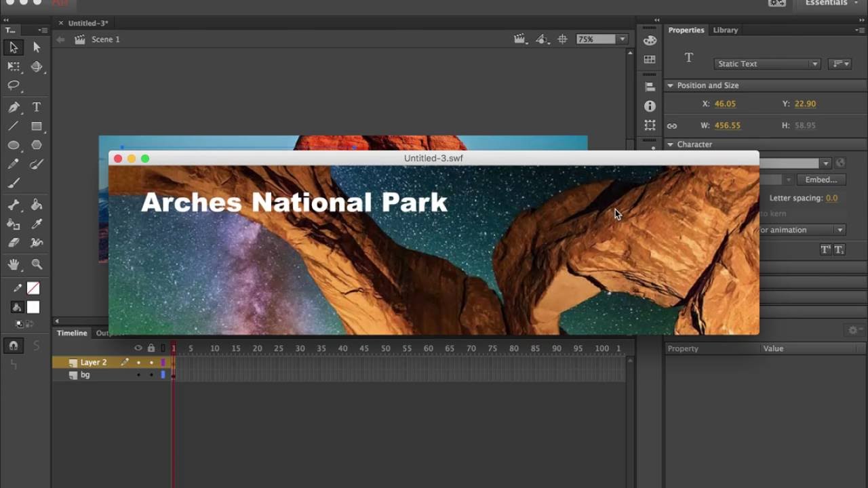Click lock icon in timeline header
Screen dimensions: 868x488
(x=151, y=348)
